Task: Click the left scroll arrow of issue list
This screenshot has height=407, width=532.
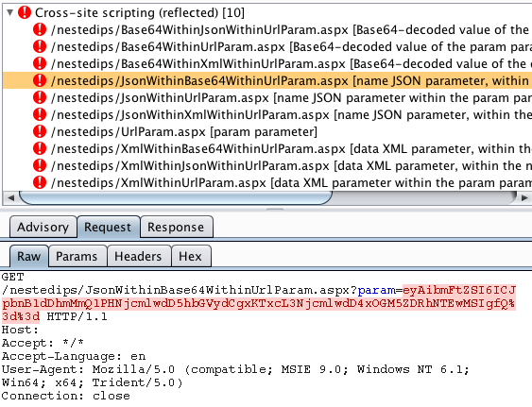Action: pos(10,197)
